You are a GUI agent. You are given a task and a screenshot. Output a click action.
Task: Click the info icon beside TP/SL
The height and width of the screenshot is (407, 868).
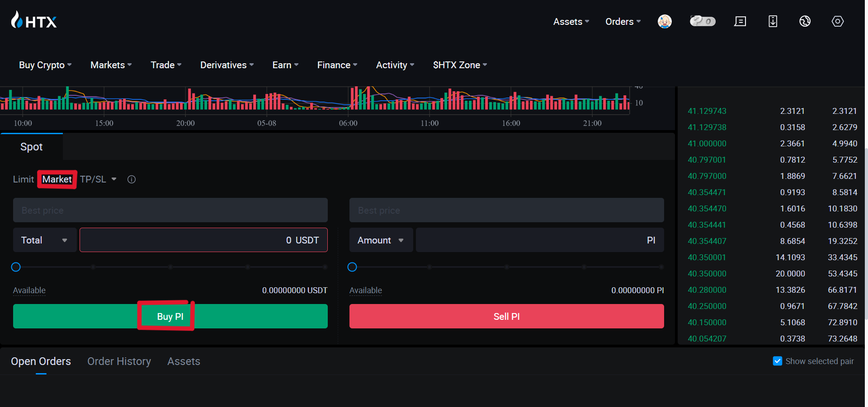[x=132, y=179]
